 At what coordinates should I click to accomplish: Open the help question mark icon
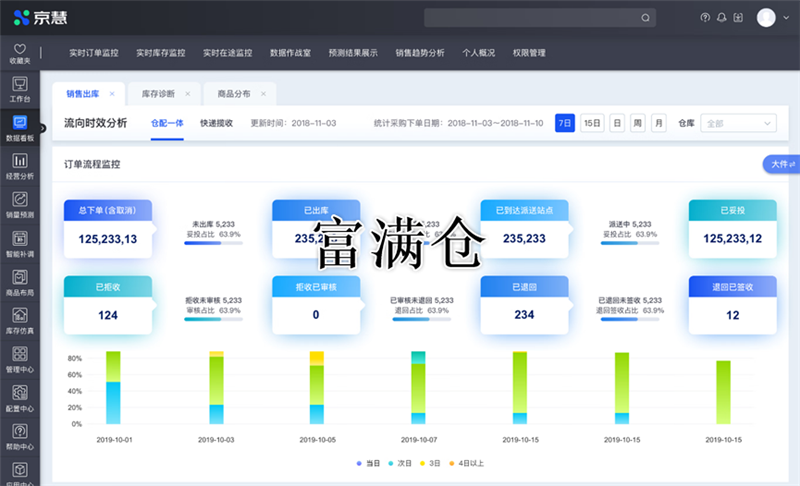[705, 18]
